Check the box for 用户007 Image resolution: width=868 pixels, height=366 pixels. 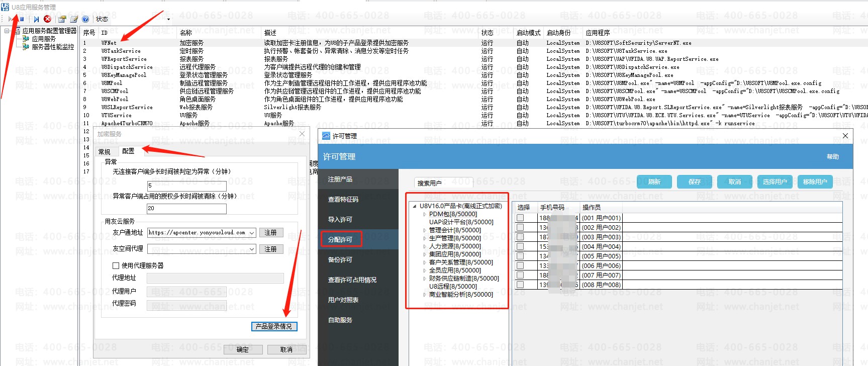point(520,276)
